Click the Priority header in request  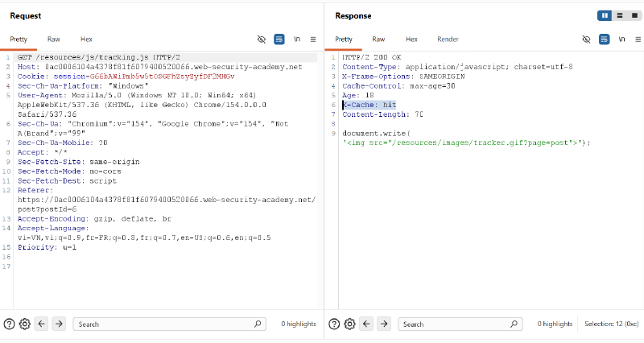47,247
